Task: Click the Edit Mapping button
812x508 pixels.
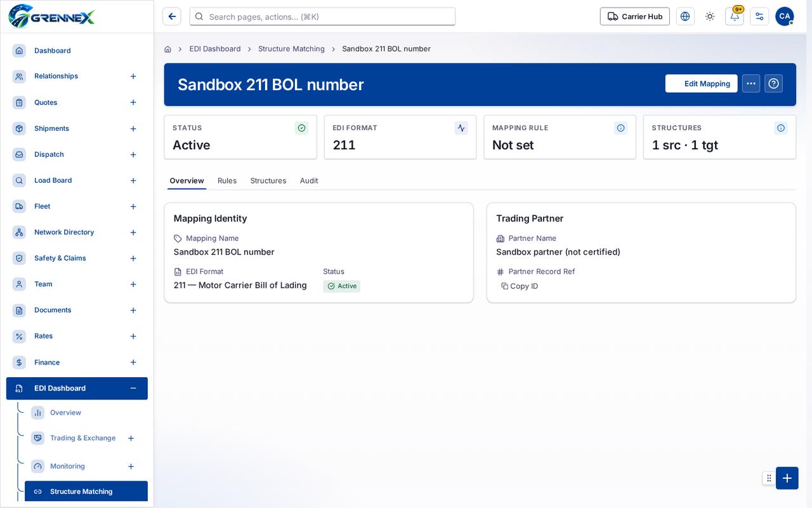Action: click(701, 84)
